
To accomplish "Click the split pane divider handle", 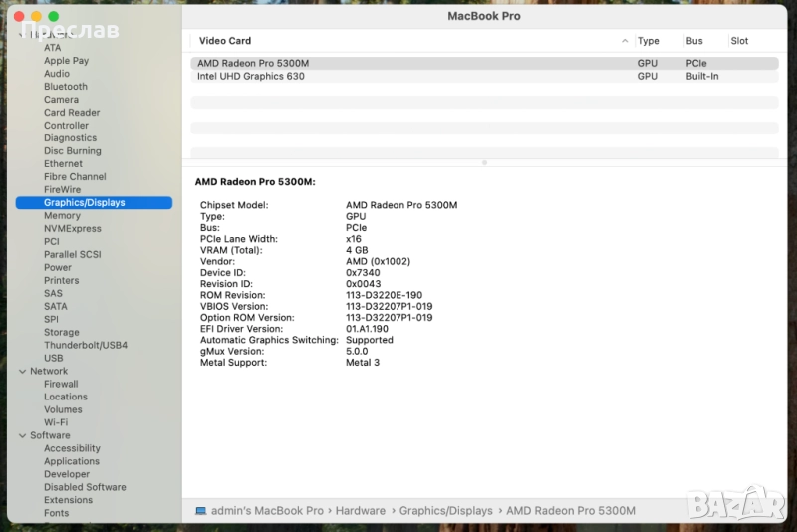I will click(x=484, y=162).
